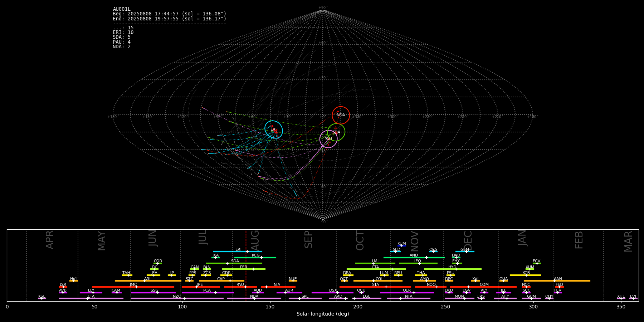
Task: Click the 150 tick label on x-axis
Action: point(270,307)
